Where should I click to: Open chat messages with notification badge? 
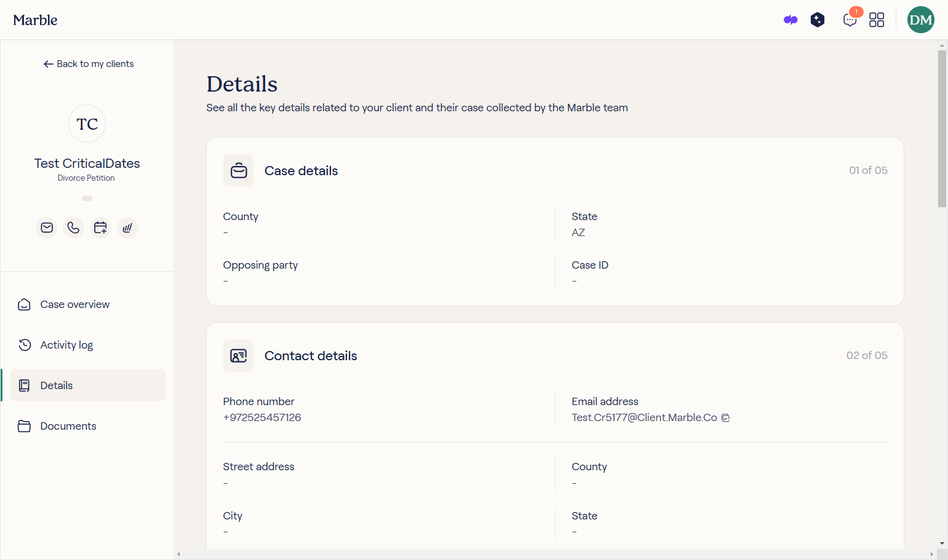(x=850, y=20)
